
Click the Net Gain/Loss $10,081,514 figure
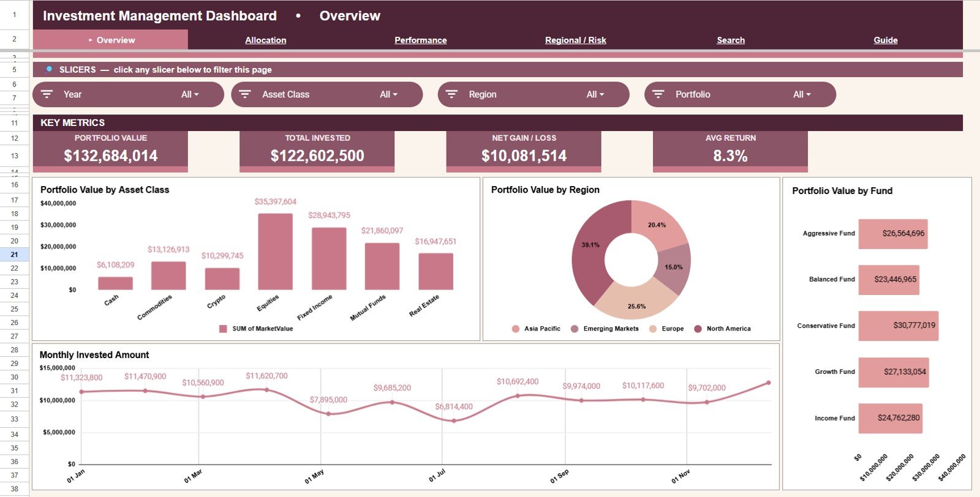[x=524, y=156]
